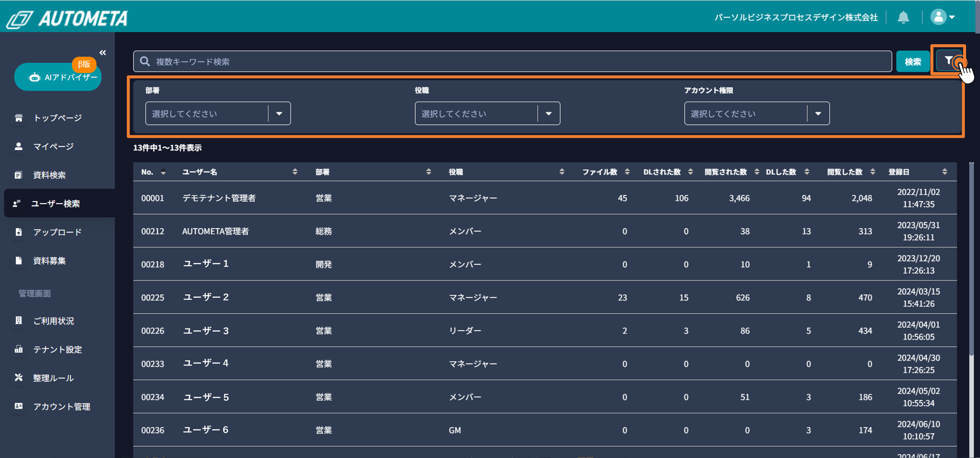980x458 pixels.
Task: Click the 資料検索 document icon
Action: tap(19, 175)
